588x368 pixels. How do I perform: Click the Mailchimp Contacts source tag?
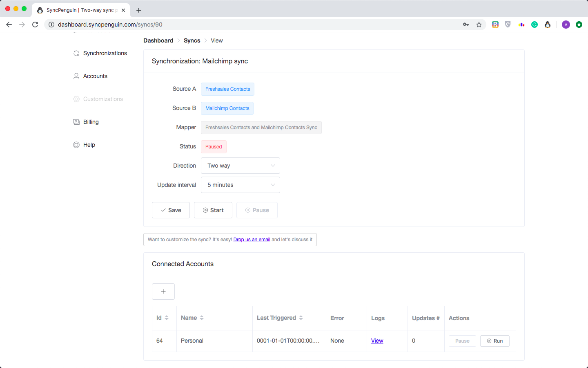click(227, 108)
